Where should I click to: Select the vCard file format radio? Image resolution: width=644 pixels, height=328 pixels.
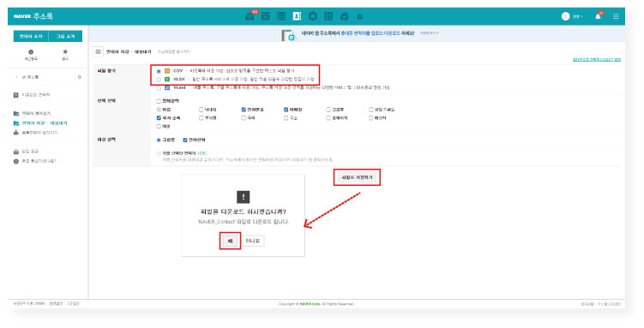click(159, 87)
